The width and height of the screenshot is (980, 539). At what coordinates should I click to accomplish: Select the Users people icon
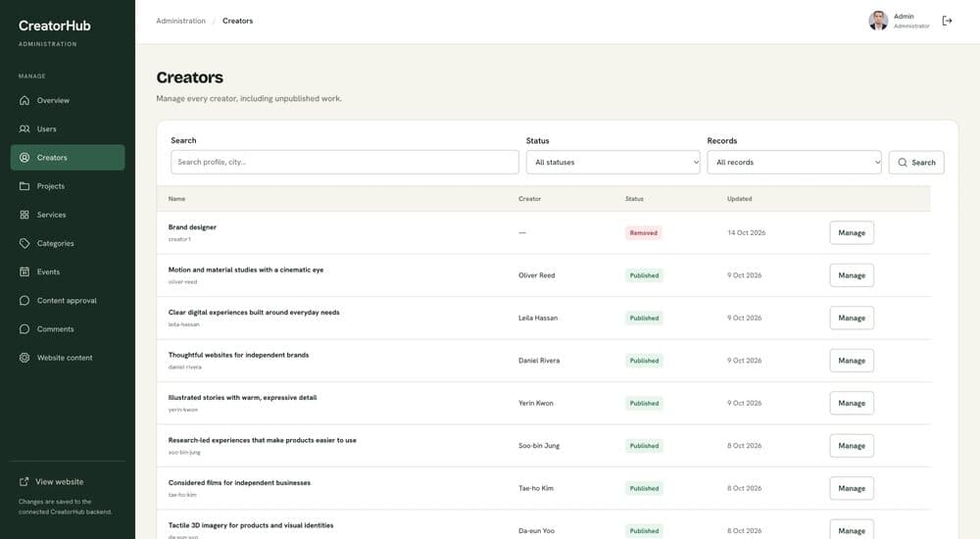point(24,128)
